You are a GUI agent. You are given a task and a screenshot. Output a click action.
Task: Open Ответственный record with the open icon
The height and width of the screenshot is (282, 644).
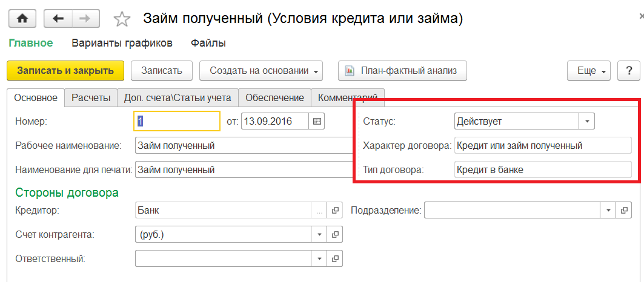pyautogui.click(x=335, y=258)
